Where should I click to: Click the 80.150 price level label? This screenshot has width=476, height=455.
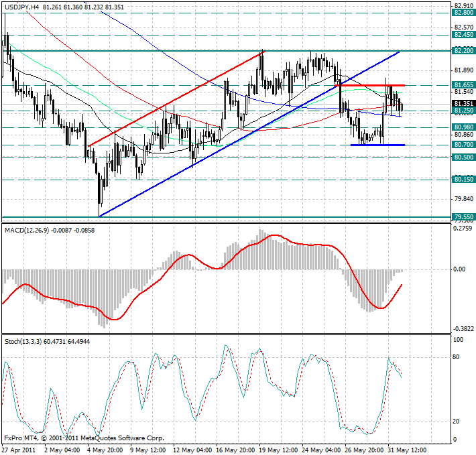[463, 180]
